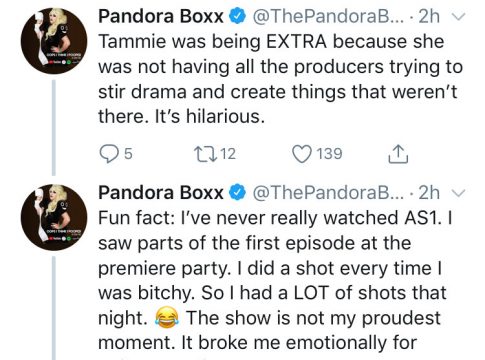The height and width of the screenshot is (360, 485).
Task: Open the Fun fact AS1 tweet text
Action: pos(275,280)
